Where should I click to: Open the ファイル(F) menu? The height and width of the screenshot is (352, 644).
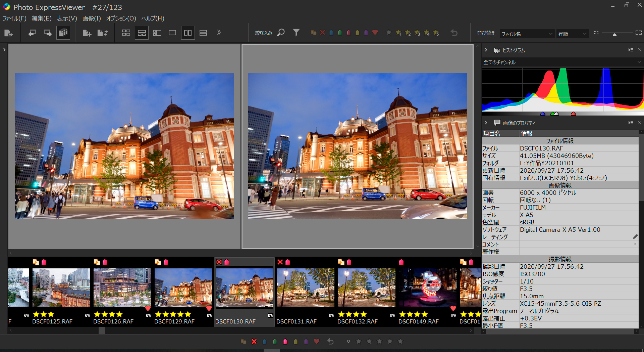tap(14, 18)
